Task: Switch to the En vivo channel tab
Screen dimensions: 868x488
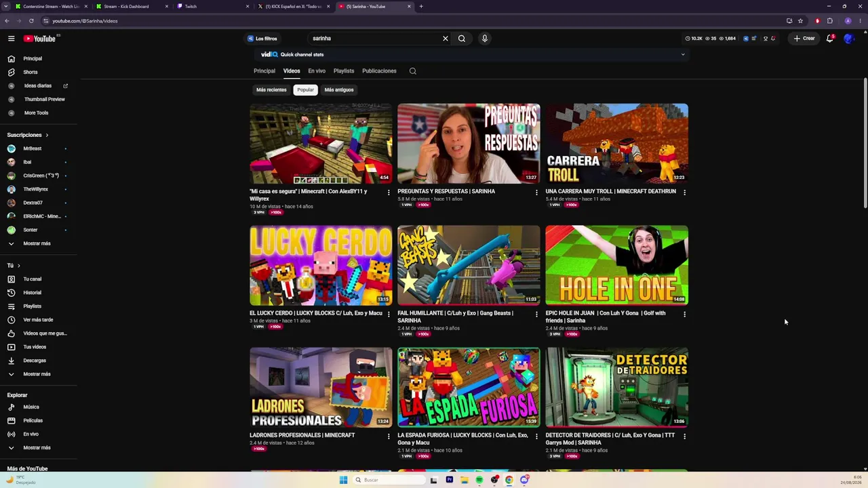Action: pyautogui.click(x=317, y=71)
